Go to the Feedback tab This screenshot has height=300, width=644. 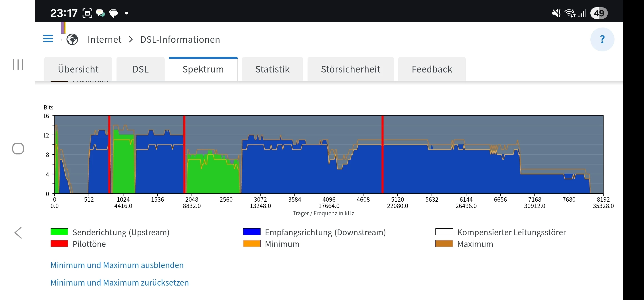click(x=432, y=69)
